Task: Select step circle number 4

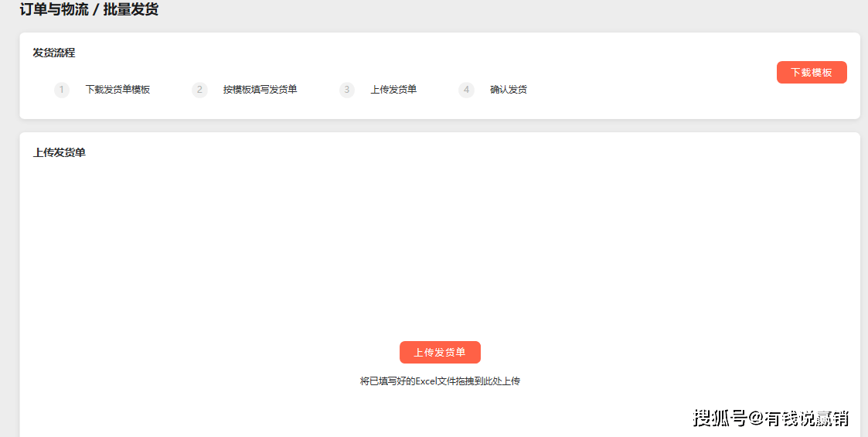Action: tap(467, 90)
